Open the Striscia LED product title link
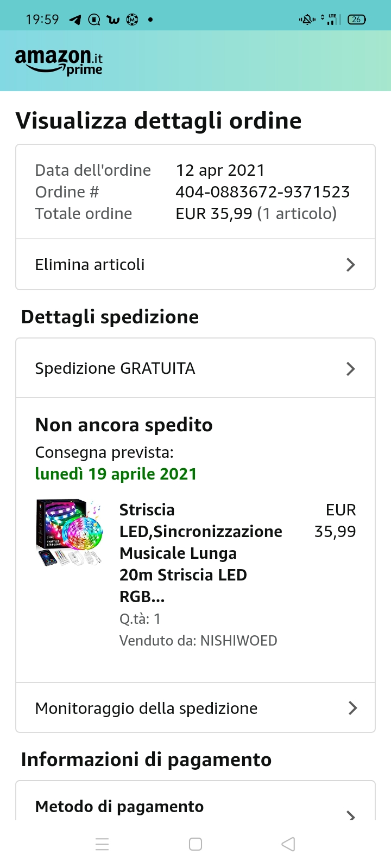Image resolution: width=391 pixels, height=868 pixels. click(x=200, y=553)
